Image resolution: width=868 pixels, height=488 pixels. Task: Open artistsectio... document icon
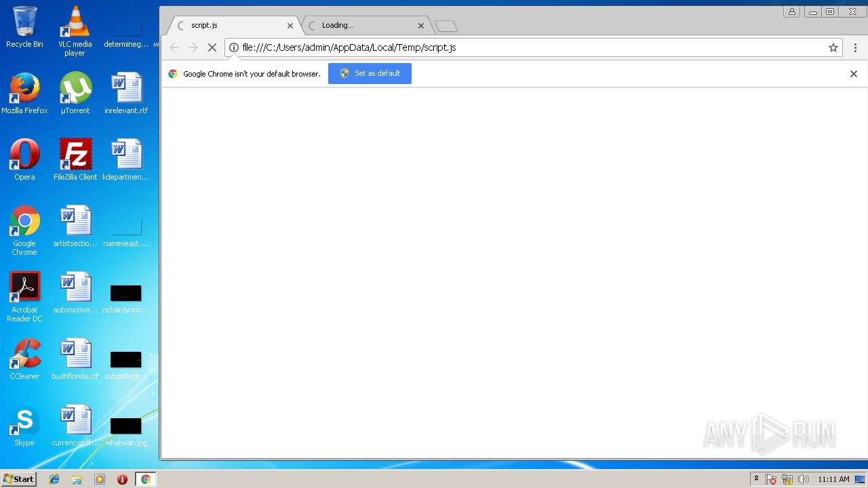tap(75, 226)
